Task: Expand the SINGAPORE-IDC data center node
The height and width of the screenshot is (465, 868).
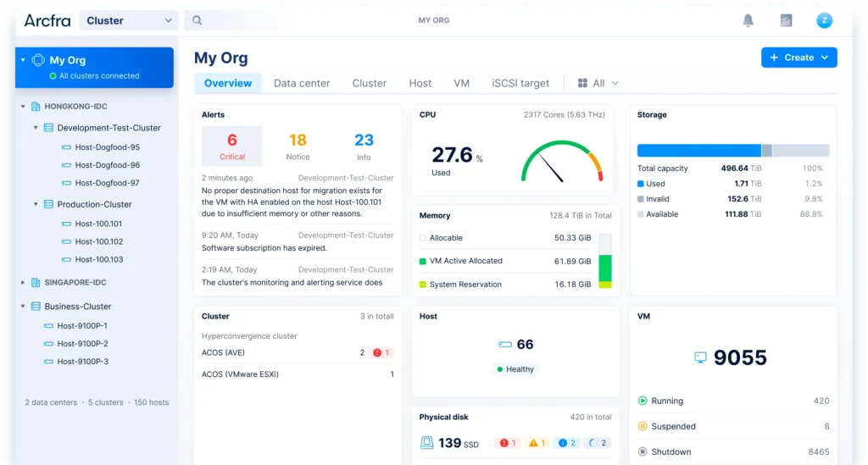Action: (23, 282)
